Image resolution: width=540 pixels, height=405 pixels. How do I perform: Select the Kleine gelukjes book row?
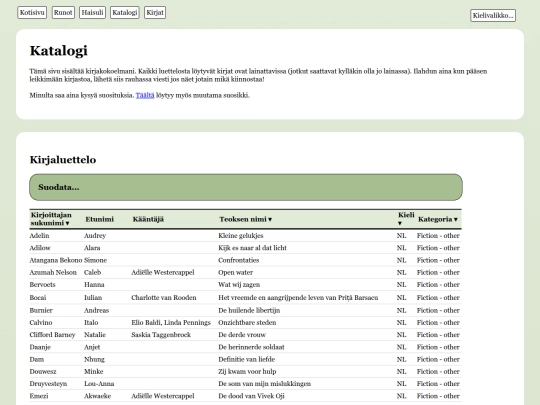point(245,236)
